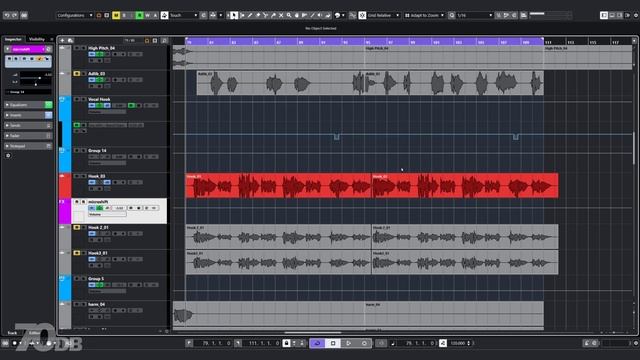The height and width of the screenshot is (360, 640).
Task: Toggle the punch lock icon by locators
Action: coord(287,343)
